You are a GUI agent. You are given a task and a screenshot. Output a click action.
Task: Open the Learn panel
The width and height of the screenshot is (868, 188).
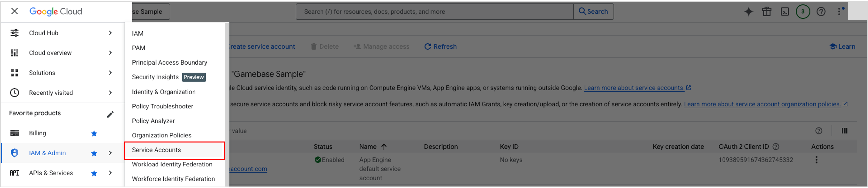(x=842, y=47)
